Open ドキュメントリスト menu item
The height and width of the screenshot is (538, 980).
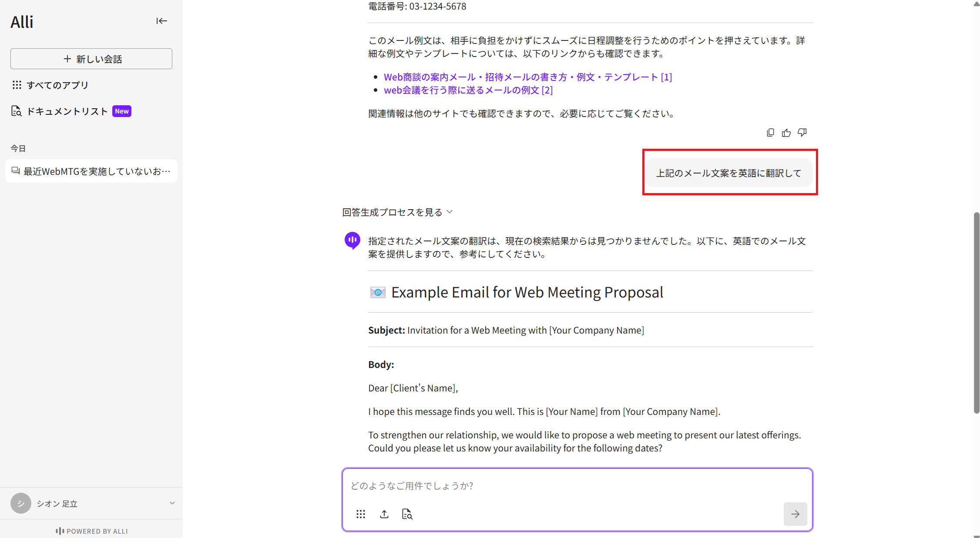coord(67,111)
